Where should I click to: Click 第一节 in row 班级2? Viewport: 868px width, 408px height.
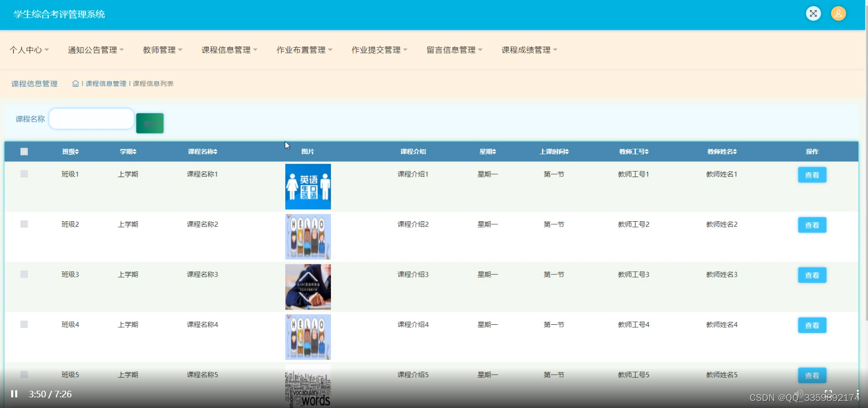pos(554,224)
